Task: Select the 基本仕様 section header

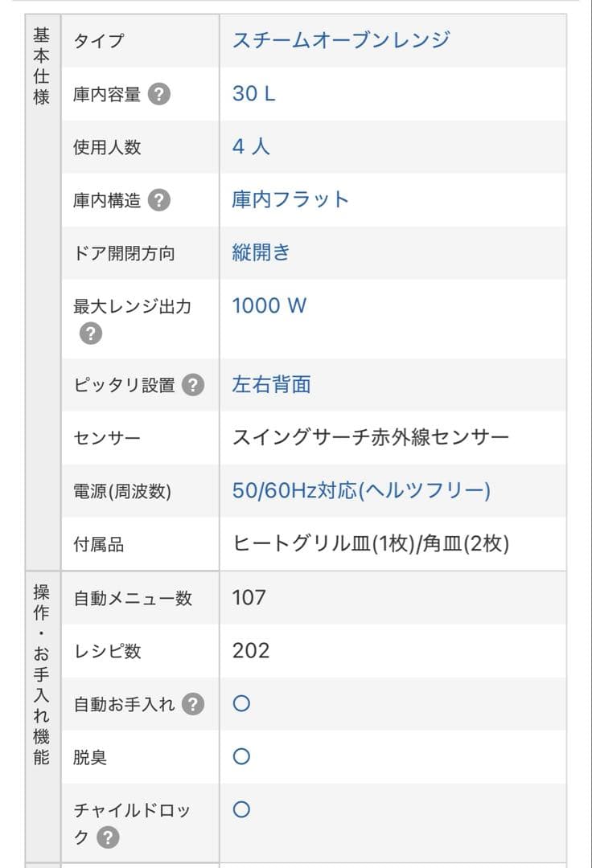Action: click(42, 67)
